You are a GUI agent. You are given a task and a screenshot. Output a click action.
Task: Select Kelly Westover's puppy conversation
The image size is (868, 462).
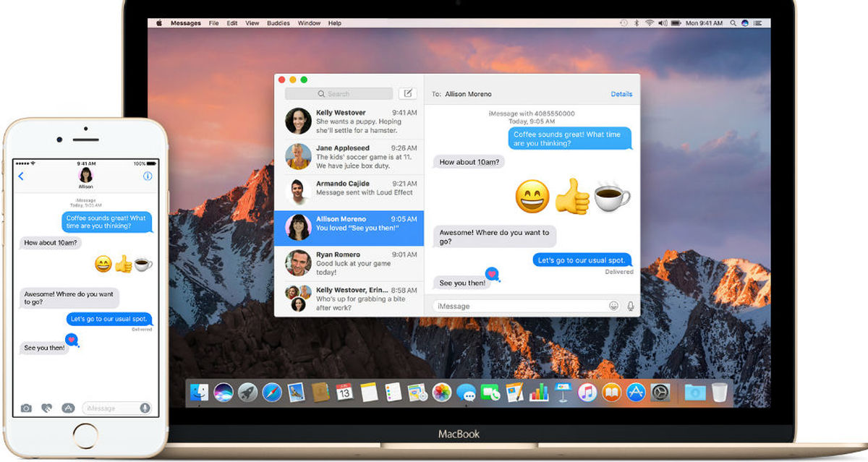[349, 121]
